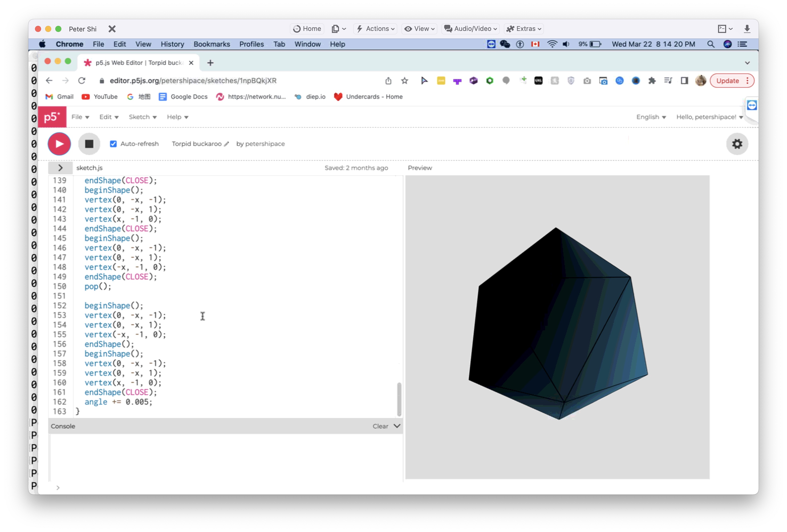Open the Profiles menu in the menu bar
Image resolution: width=787 pixels, height=532 pixels.
(251, 44)
